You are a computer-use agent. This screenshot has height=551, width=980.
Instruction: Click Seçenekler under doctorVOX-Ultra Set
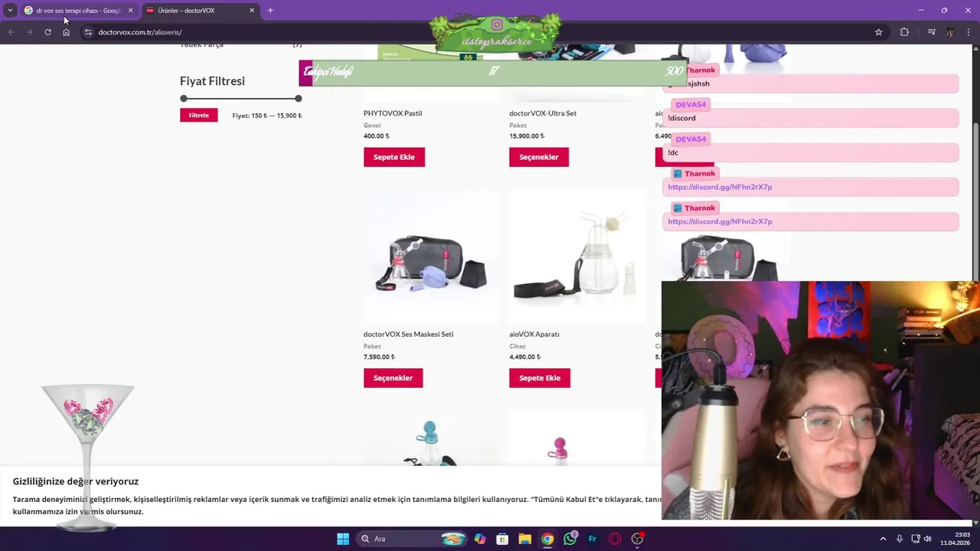[539, 157]
